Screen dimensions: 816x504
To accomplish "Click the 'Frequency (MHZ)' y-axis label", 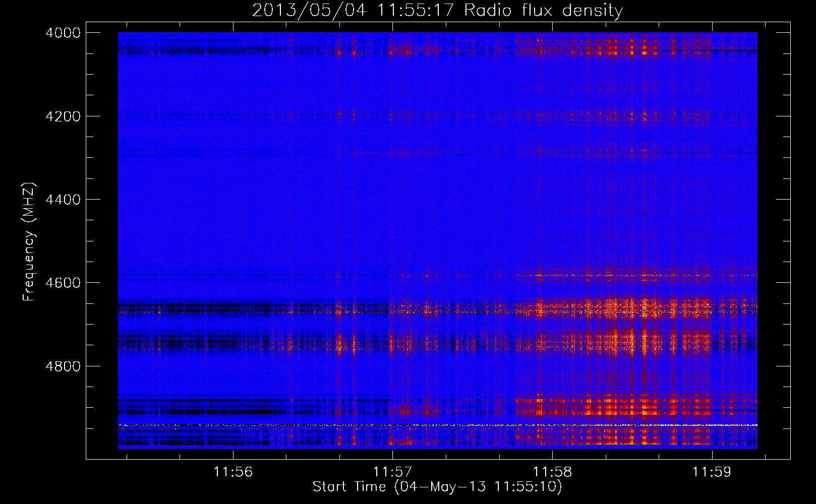I will [x=29, y=242].
